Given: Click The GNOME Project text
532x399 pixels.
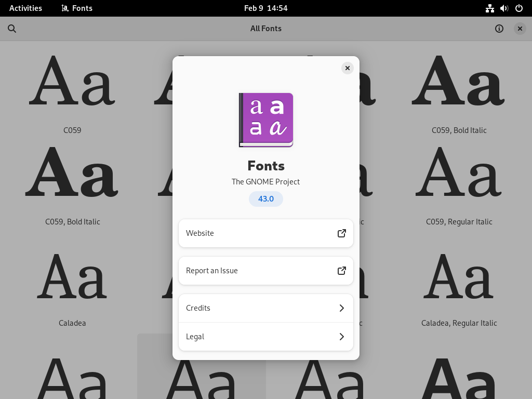Looking at the screenshot, I should 266,182.
